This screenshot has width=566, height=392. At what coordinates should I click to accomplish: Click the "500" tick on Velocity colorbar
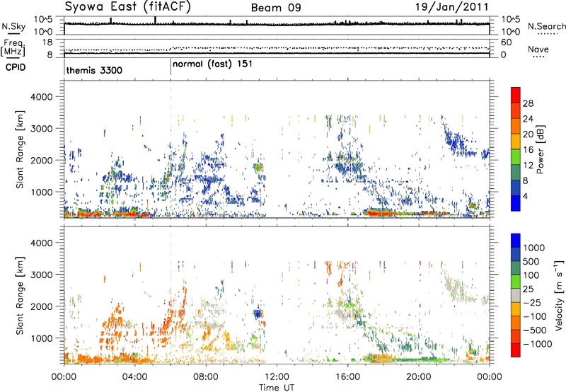(531, 262)
